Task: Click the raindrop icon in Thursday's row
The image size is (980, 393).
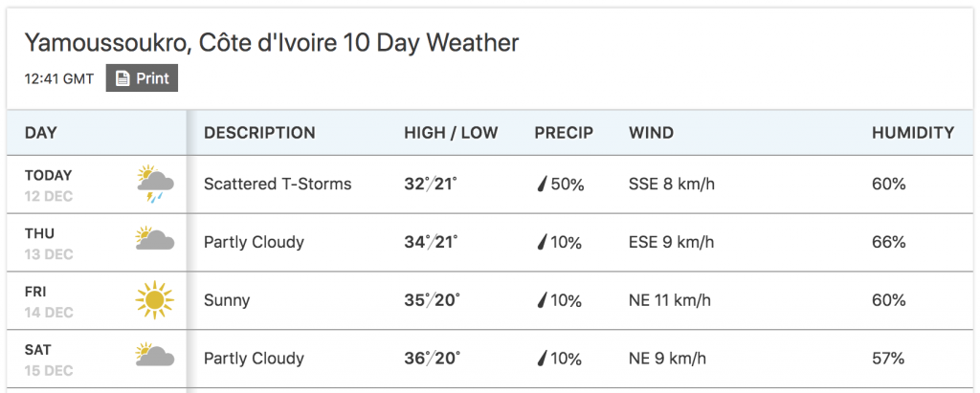Action: click(x=542, y=243)
